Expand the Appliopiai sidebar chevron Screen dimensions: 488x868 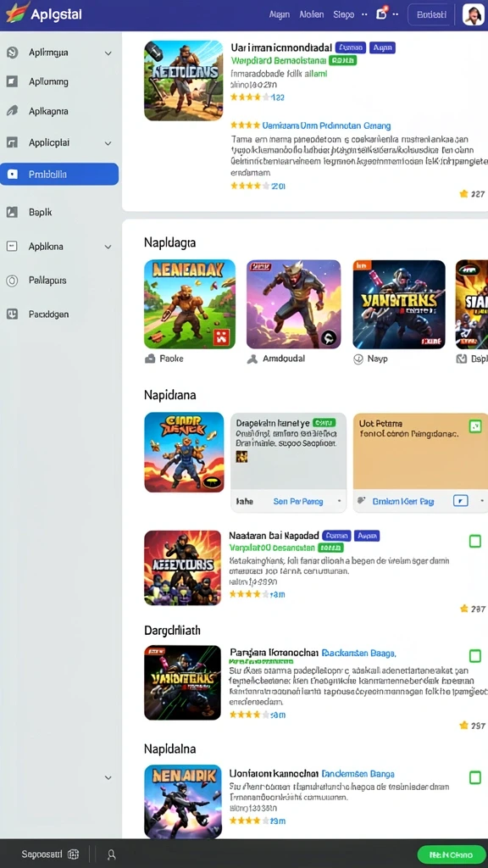pos(108,143)
